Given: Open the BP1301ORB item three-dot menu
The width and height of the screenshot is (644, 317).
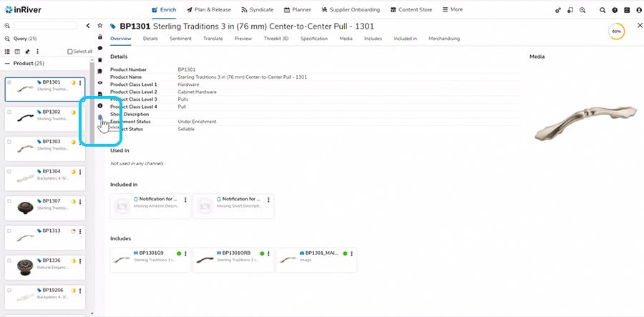Looking at the screenshot, I should click(268, 254).
